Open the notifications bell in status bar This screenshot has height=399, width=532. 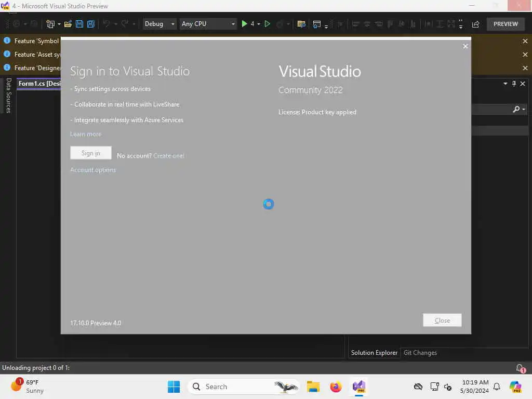520,368
